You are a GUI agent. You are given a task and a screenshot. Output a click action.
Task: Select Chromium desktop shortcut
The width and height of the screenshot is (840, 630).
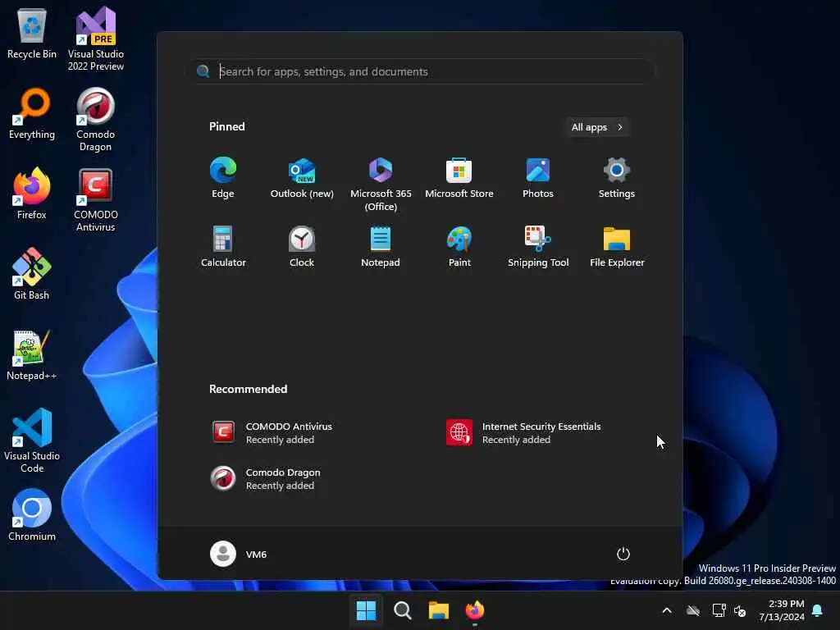(x=32, y=515)
